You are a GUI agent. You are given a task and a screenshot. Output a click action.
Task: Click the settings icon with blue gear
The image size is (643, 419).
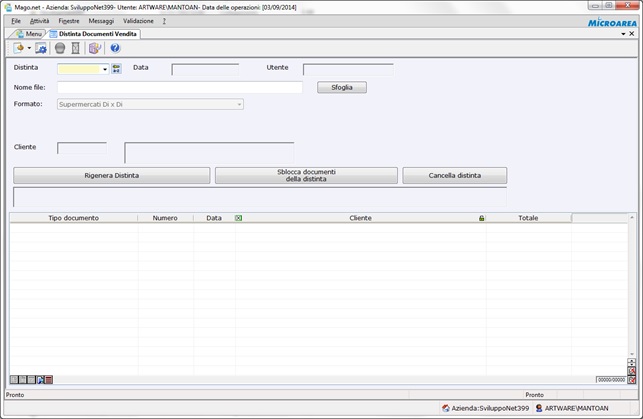41,48
